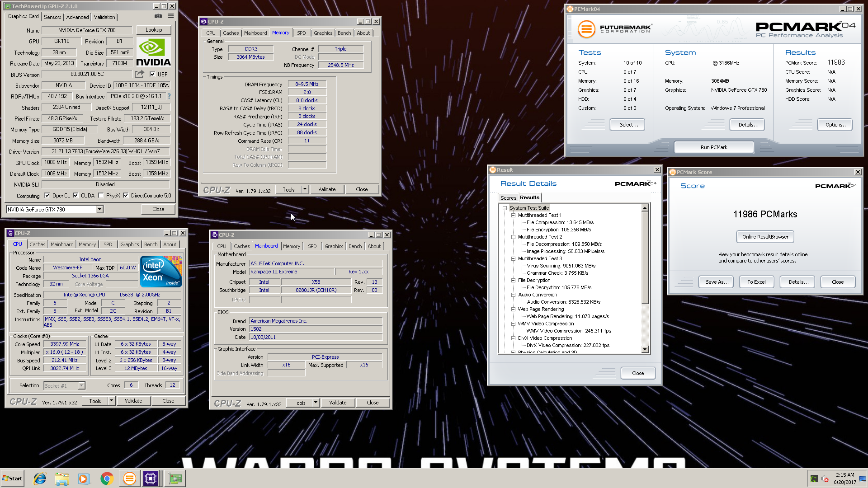The image size is (868, 488).
Task: Open the NVIDIA GeForce GTX 780 GPU dropdown
Action: (99, 210)
